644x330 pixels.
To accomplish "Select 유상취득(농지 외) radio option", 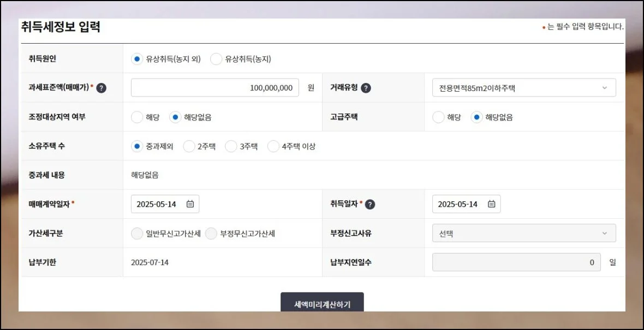I will point(137,59).
